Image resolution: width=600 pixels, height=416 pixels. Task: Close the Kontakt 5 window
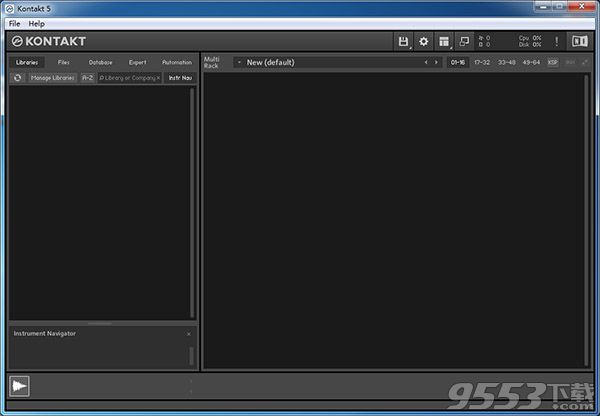[x=581, y=6]
